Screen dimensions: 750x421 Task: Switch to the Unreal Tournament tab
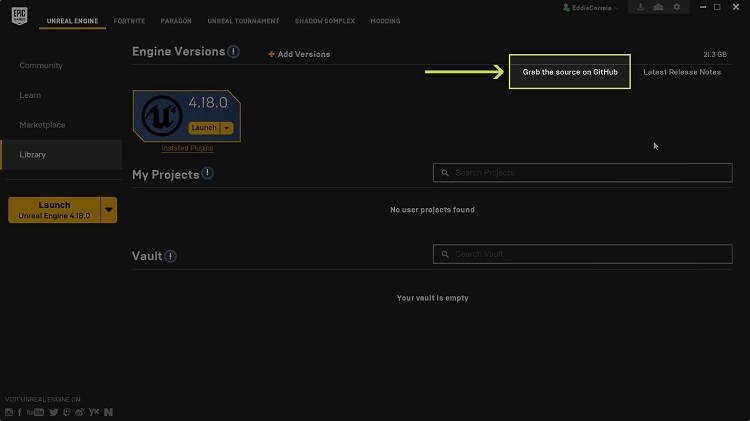243,21
